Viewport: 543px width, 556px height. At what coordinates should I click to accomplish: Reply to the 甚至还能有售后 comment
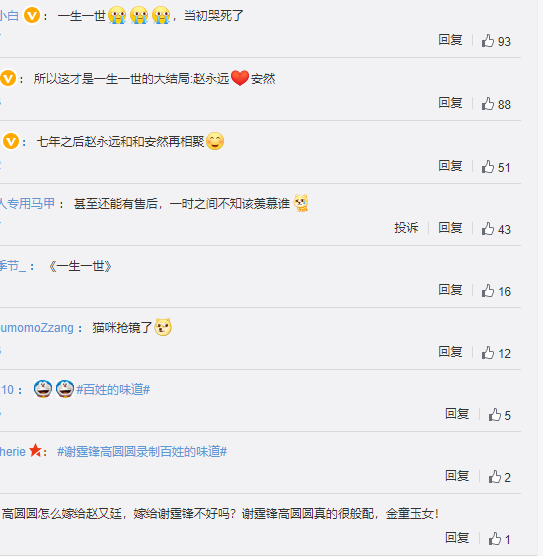[450, 228]
